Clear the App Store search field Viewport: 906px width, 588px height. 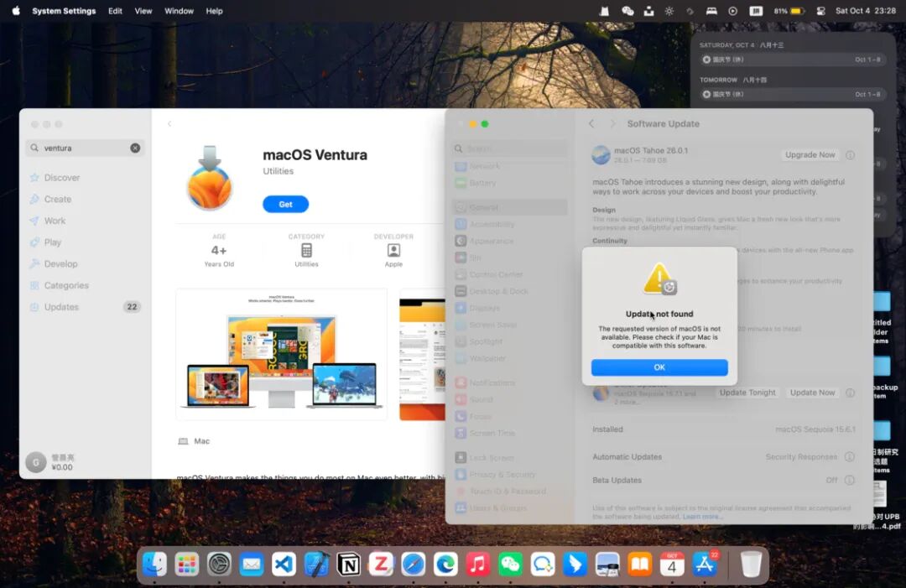pos(135,148)
